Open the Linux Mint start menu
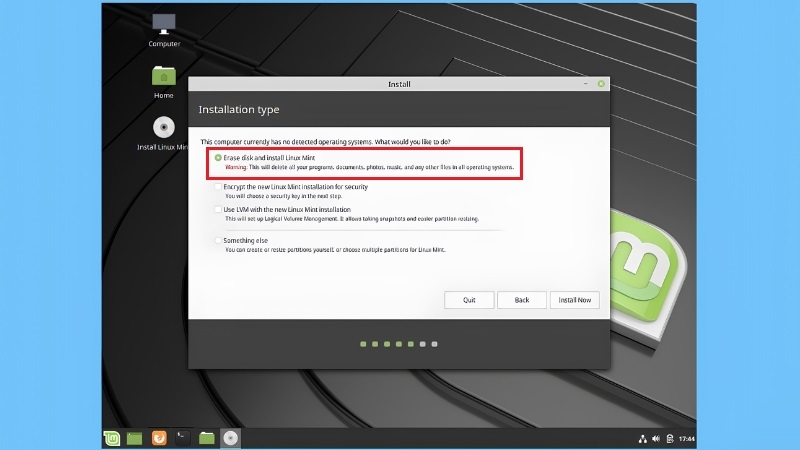The height and width of the screenshot is (450, 800). click(x=112, y=438)
